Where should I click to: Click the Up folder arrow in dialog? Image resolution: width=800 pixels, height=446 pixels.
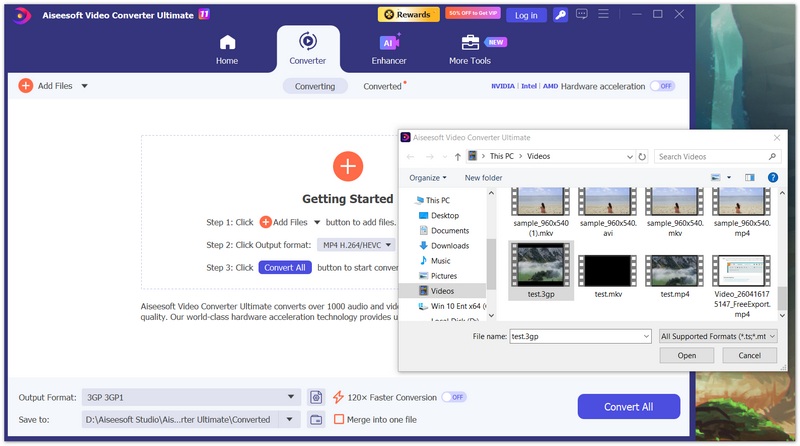[458, 157]
